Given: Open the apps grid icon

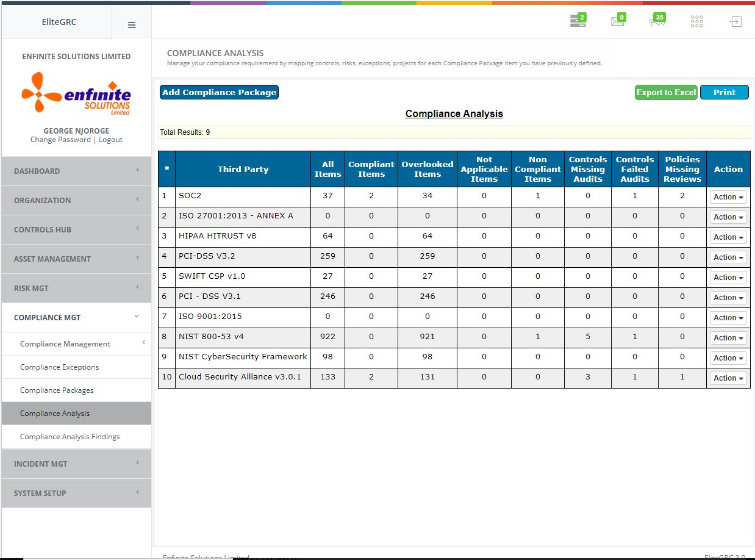Looking at the screenshot, I should tap(697, 22).
